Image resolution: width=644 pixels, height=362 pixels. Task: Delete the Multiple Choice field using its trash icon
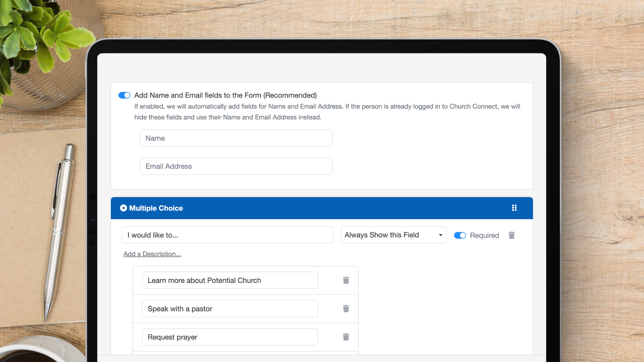(511, 235)
